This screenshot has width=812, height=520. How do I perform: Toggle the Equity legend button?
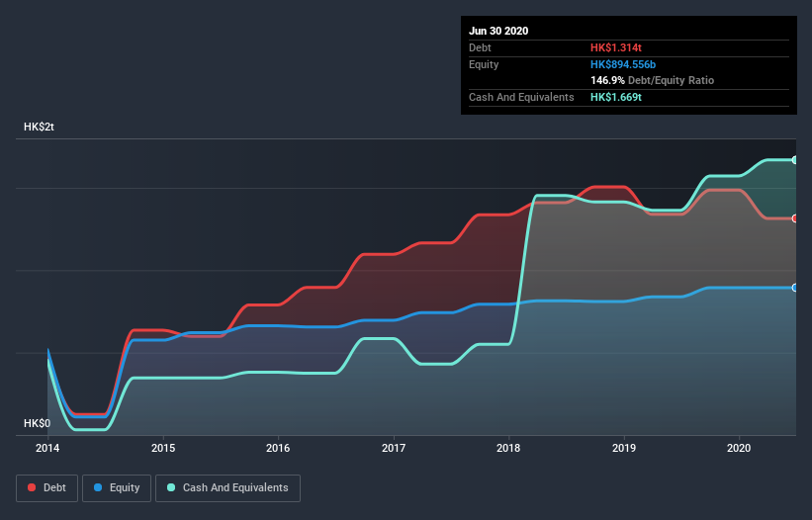117,488
